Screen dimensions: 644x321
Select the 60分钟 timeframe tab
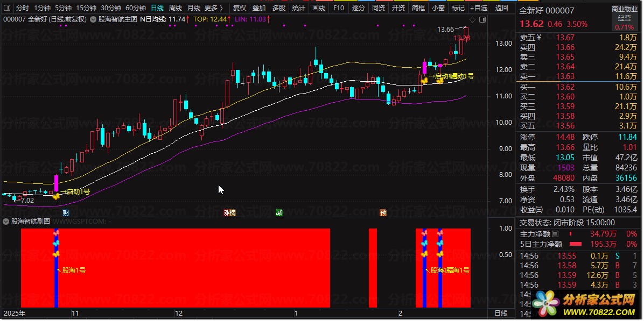[136, 8]
